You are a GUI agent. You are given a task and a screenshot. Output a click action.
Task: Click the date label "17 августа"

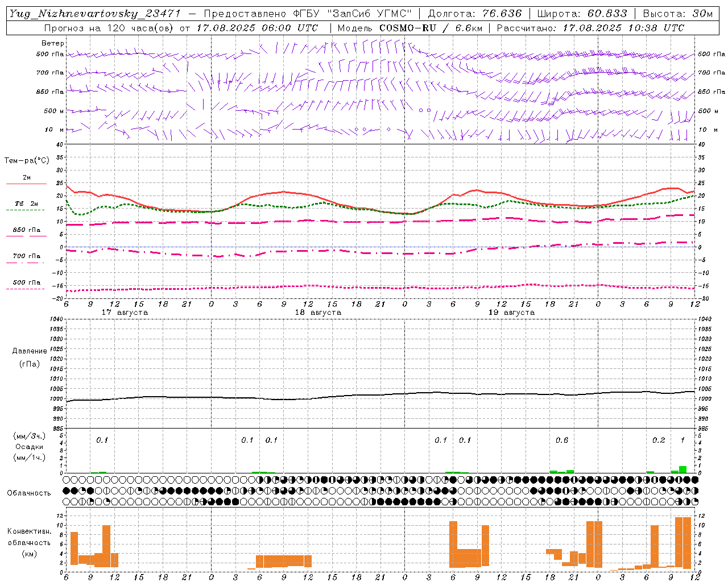click(125, 313)
